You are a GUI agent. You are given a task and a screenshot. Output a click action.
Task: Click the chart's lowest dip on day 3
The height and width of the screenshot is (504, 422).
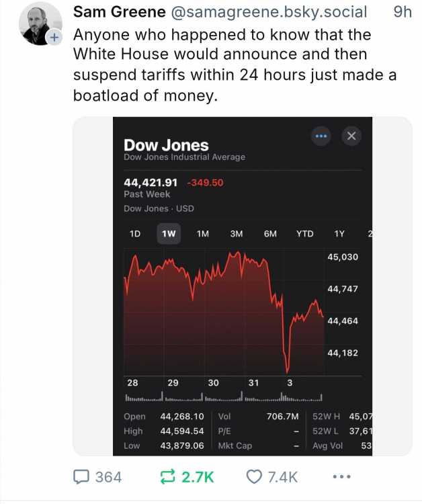[288, 371]
